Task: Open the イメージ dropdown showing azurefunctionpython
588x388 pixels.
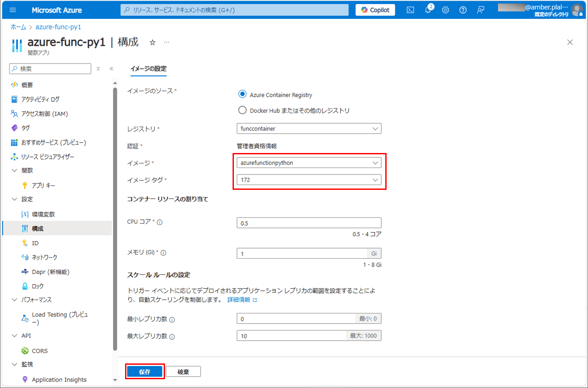Action: tap(309, 163)
